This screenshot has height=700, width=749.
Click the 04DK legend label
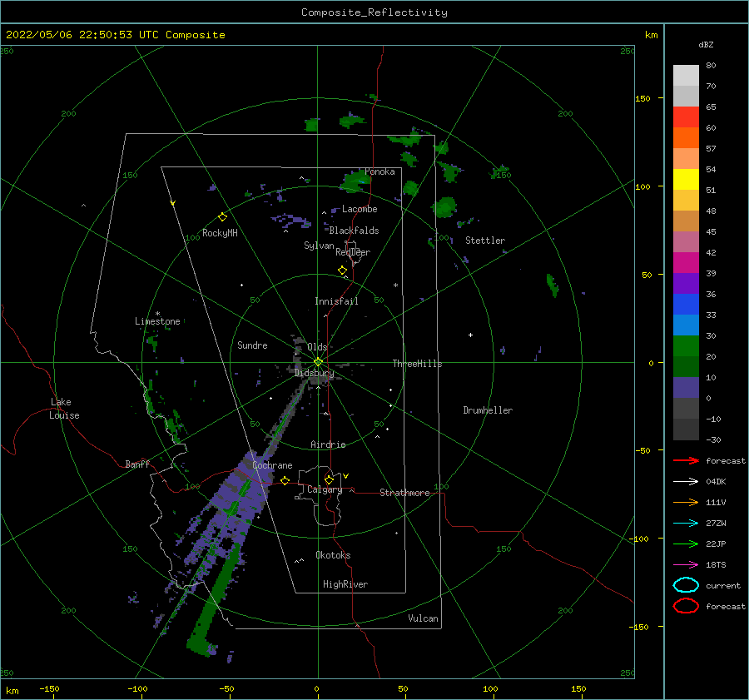tap(716, 482)
